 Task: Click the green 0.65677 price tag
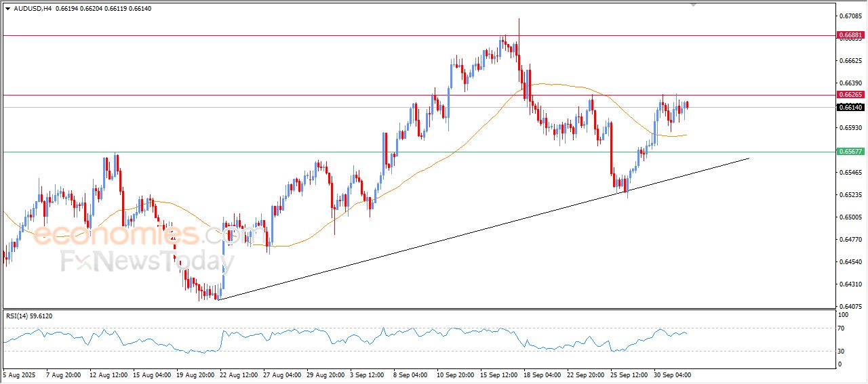850,152
